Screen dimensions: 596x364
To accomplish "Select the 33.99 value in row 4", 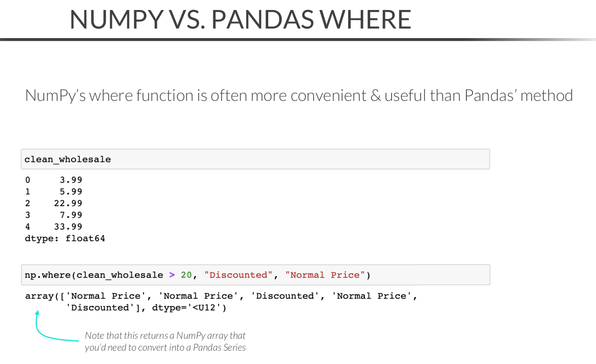I will (x=68, y=226).
